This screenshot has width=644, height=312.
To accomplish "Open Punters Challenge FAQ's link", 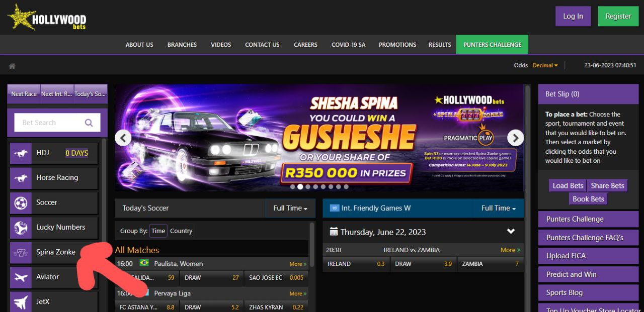I will point(588,238).
